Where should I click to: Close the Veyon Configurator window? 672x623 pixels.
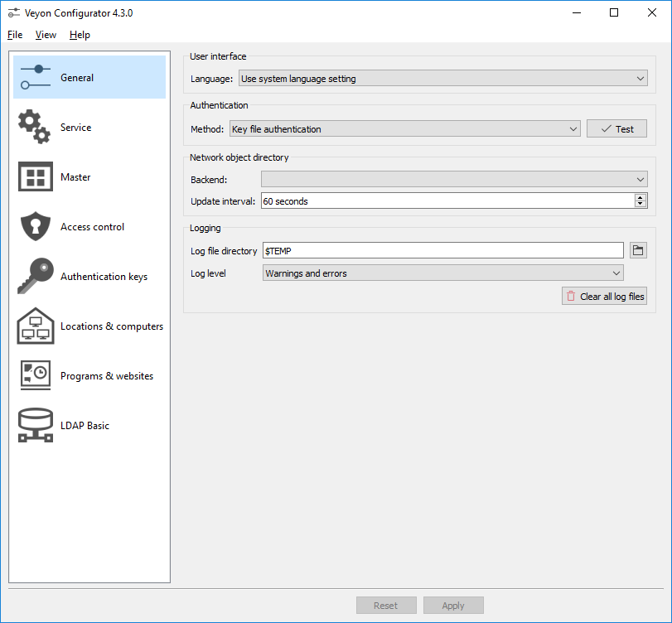[x=652, y=13]
